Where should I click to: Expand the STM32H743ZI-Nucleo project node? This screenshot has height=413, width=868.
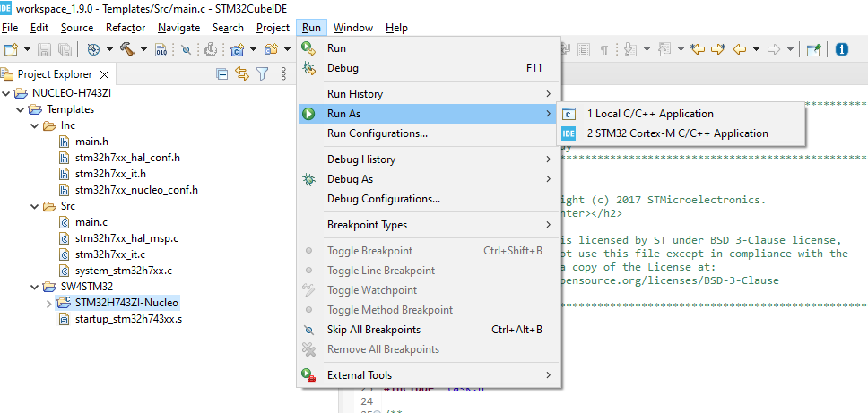click(x=48, y=304)
